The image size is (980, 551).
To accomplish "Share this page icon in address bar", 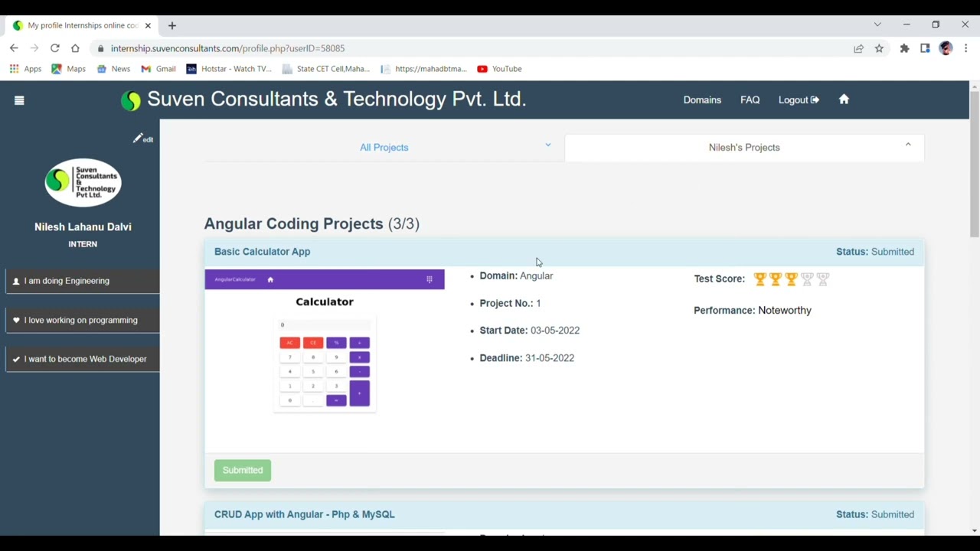I will [858, 48].
